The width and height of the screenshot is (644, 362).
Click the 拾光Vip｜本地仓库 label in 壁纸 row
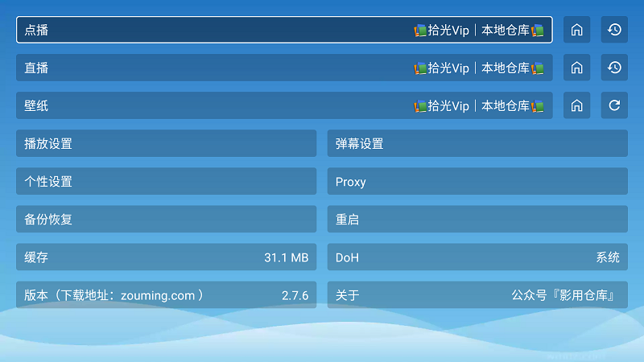(x=479, y=106)
